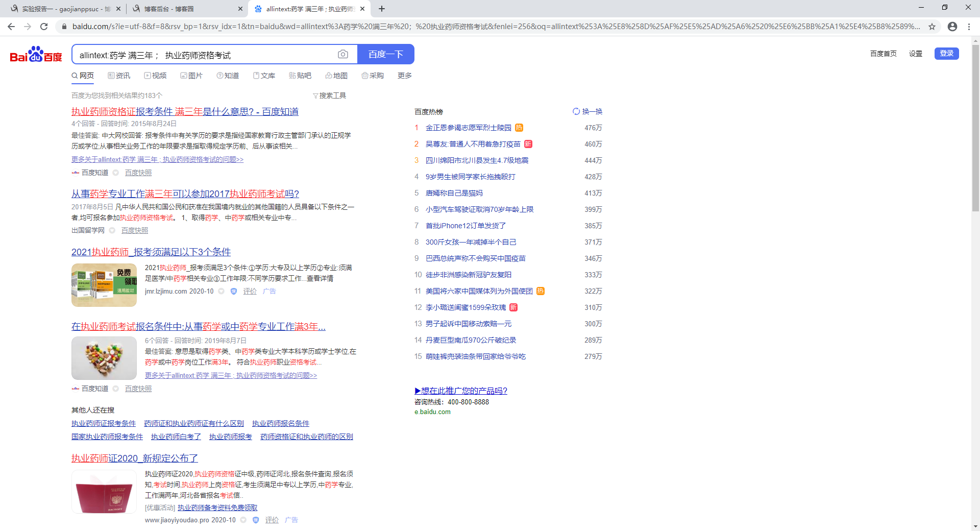
Task: Open 百度快照 for the first result
Action: pyautogui.click(x=138, y=173)
